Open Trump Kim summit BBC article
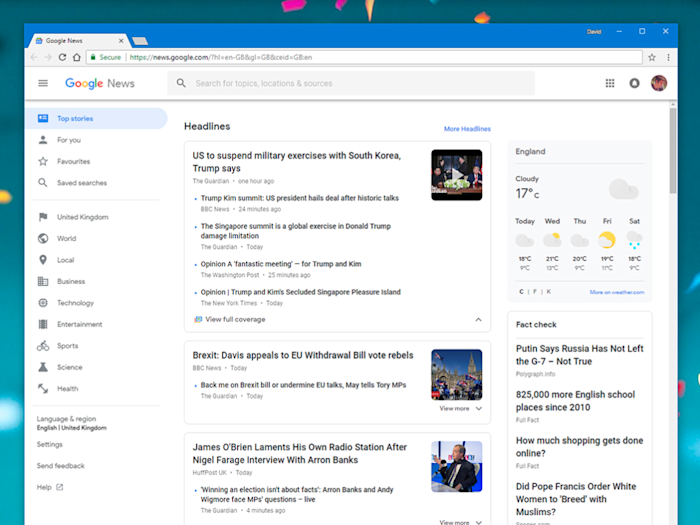Image resolution: width=700 pixels, height=525 pixels. pyautogui.click(x=300, y=198)
